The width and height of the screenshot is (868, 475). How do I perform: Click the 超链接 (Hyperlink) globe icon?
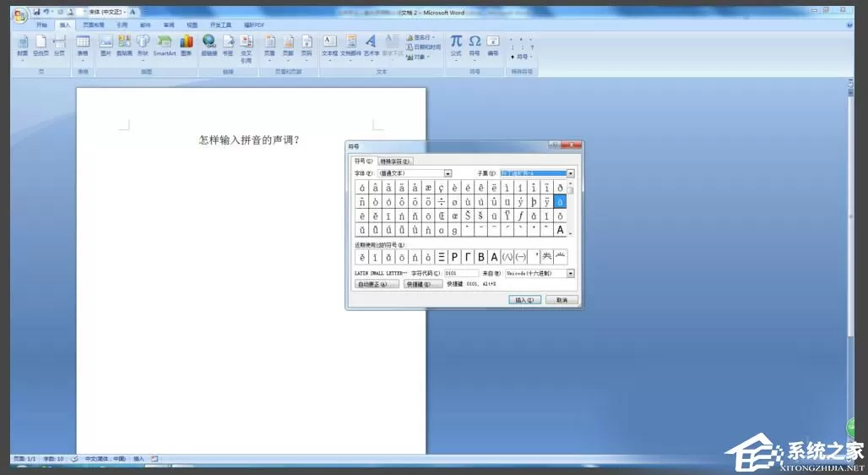point(209,46)
